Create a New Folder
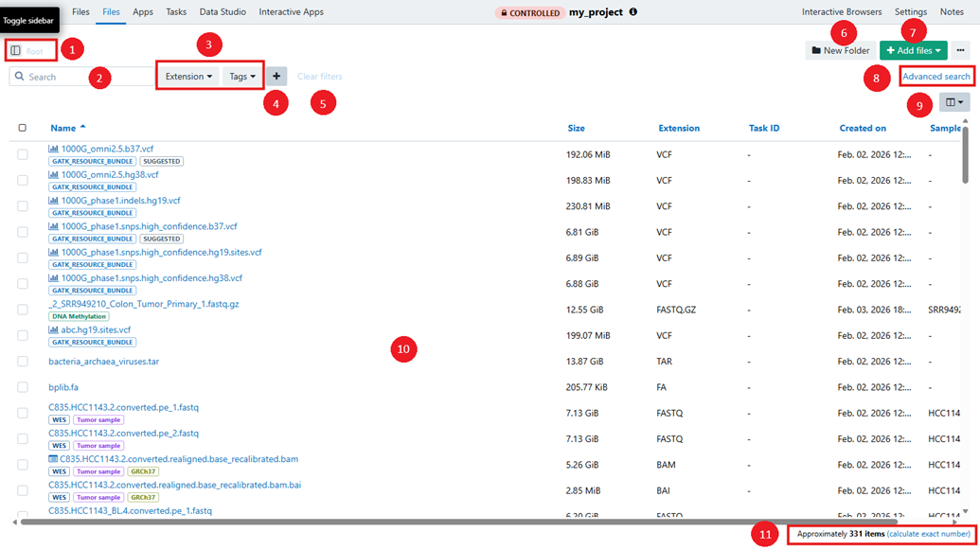 tap(840, 49)
